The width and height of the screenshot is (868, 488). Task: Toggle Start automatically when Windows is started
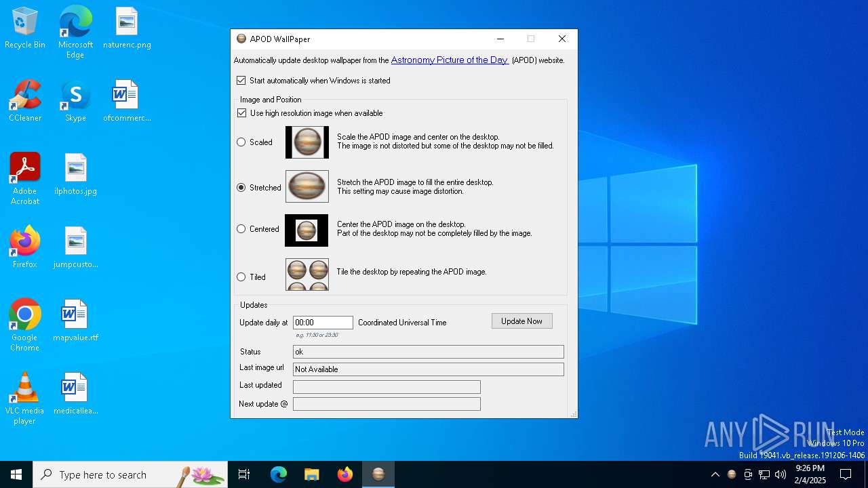(313, 80)
